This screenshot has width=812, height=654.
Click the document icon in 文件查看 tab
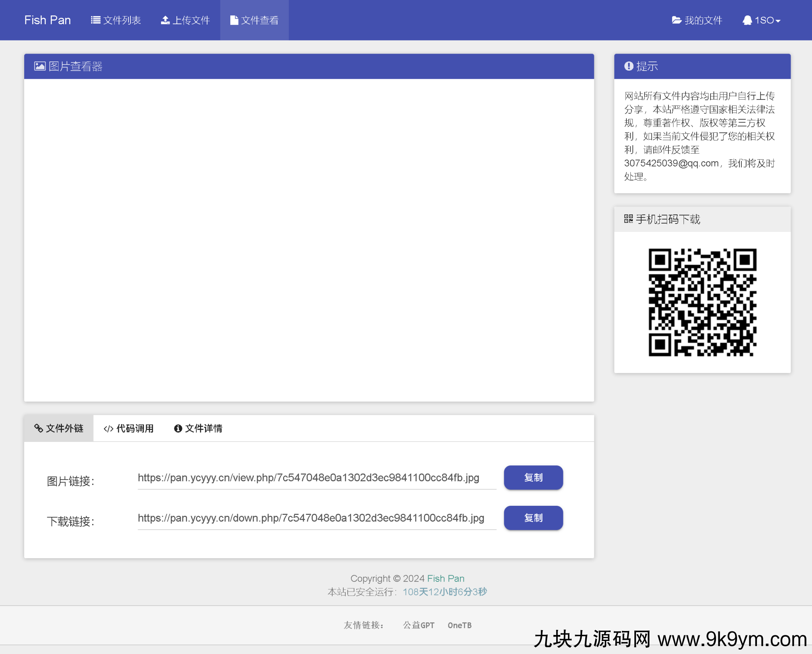(x=234, y=20)
